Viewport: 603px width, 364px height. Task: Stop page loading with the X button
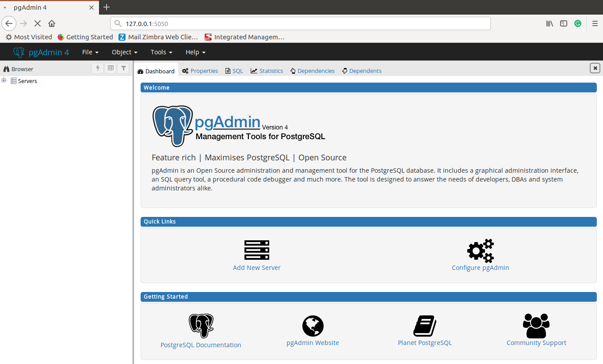pyautogui.click(x=38, y=23)
